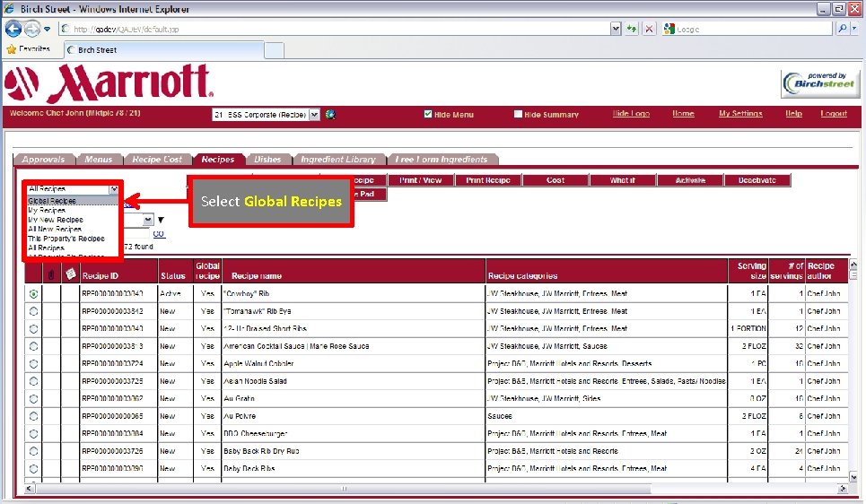
Task: Click the paperclip attachment column header icon
Action: click(51, 274)
